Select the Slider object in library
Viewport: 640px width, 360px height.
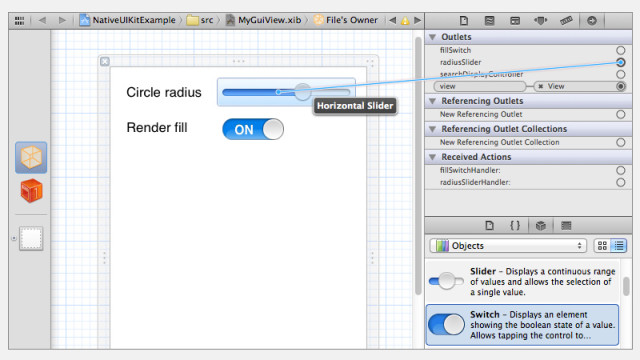522,282
